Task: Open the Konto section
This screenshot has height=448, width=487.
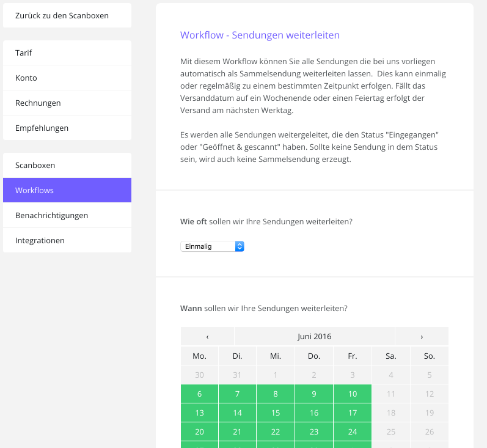Action: 67,78
